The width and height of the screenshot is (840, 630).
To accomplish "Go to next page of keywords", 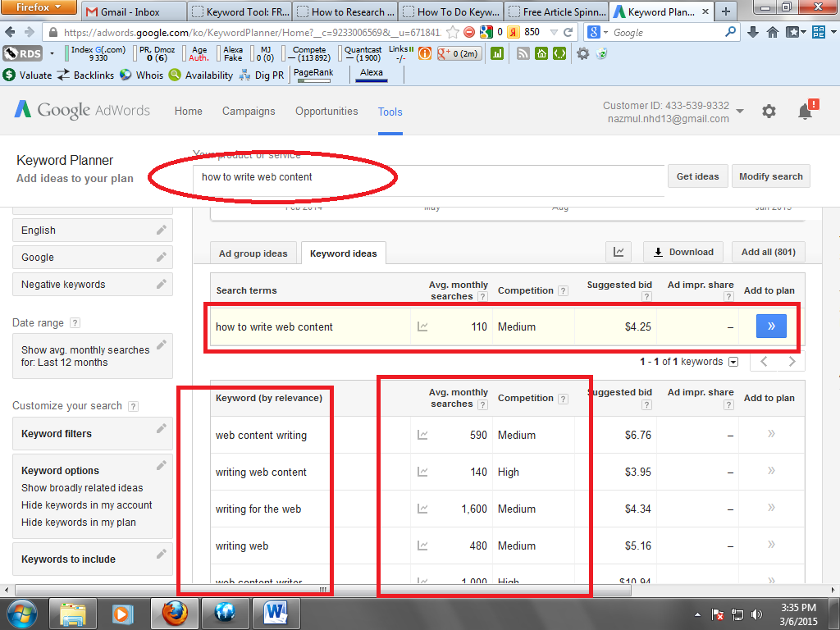I will coord(792,362).
